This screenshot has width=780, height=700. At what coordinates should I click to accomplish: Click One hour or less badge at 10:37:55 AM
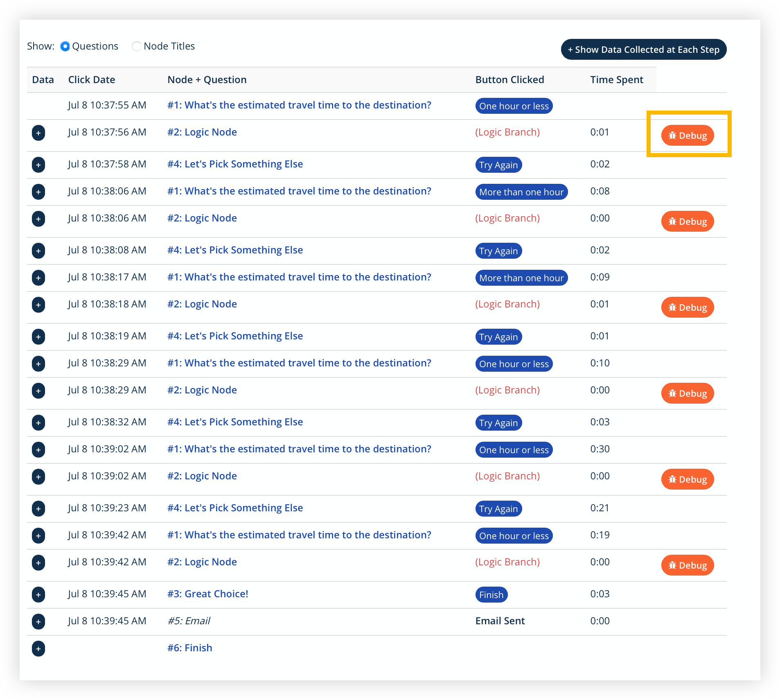coord(514,106)
